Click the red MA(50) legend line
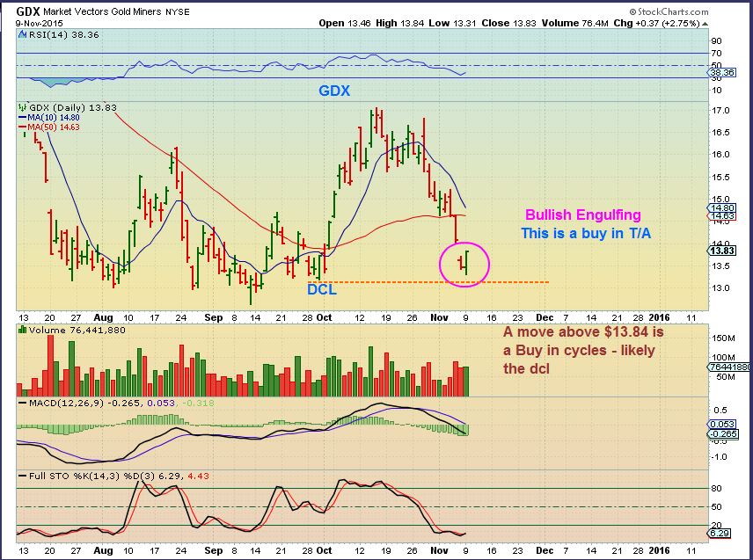 (22, 127)
